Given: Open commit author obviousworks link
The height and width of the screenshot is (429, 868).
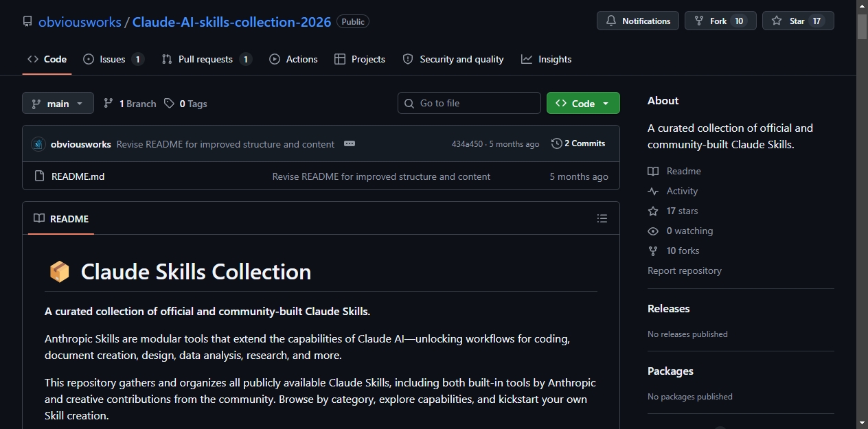Looking at the screenshot, I should (81, 144).
